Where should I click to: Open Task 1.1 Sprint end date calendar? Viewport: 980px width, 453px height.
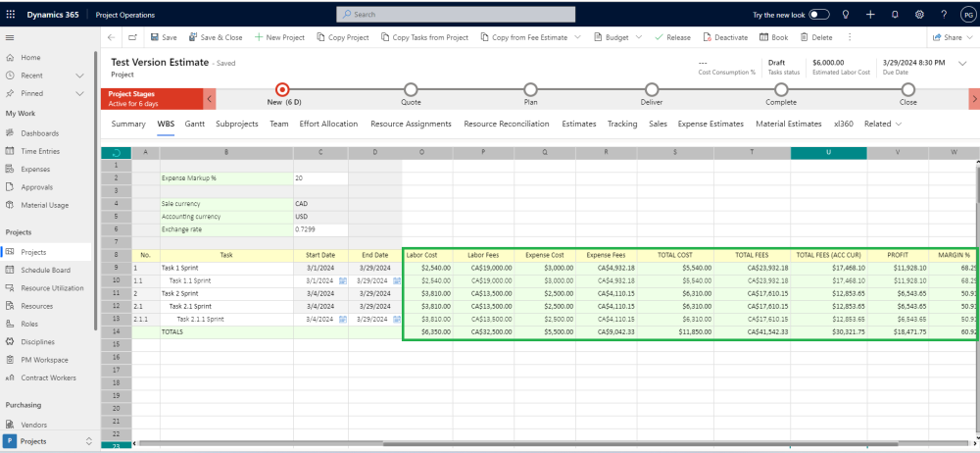[x=396, y=281]
